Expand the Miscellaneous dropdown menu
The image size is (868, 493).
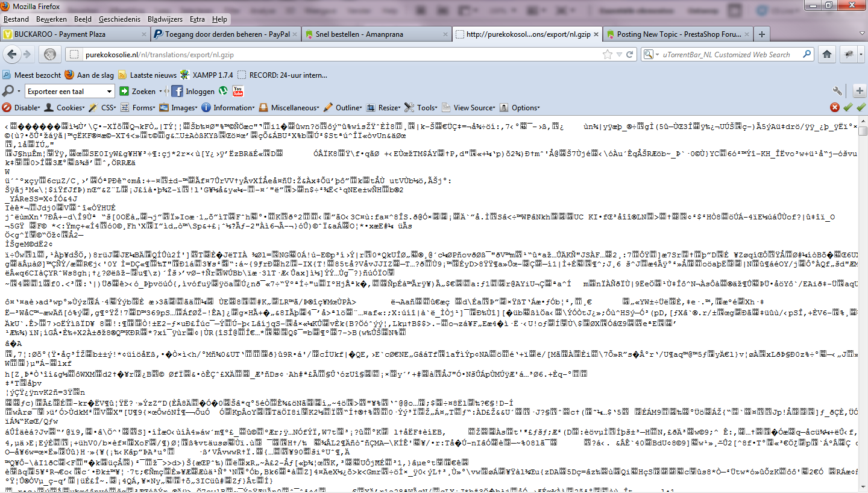pos(289,107)
